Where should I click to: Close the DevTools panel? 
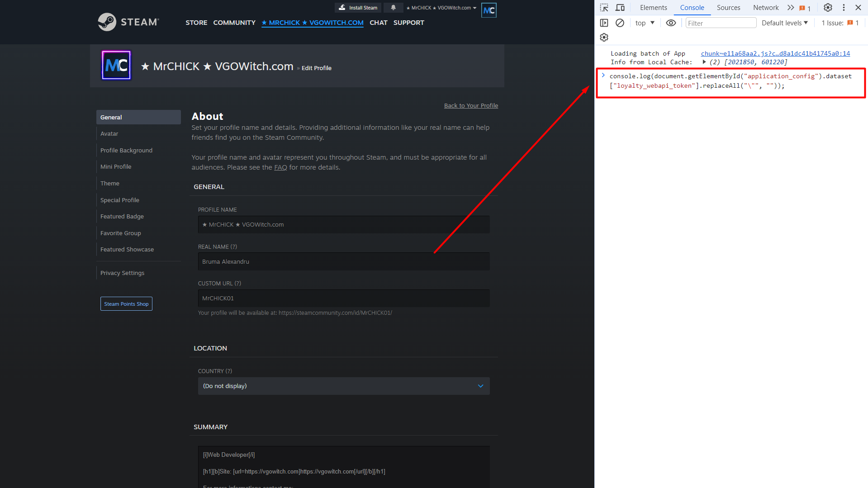click(858, 8)
